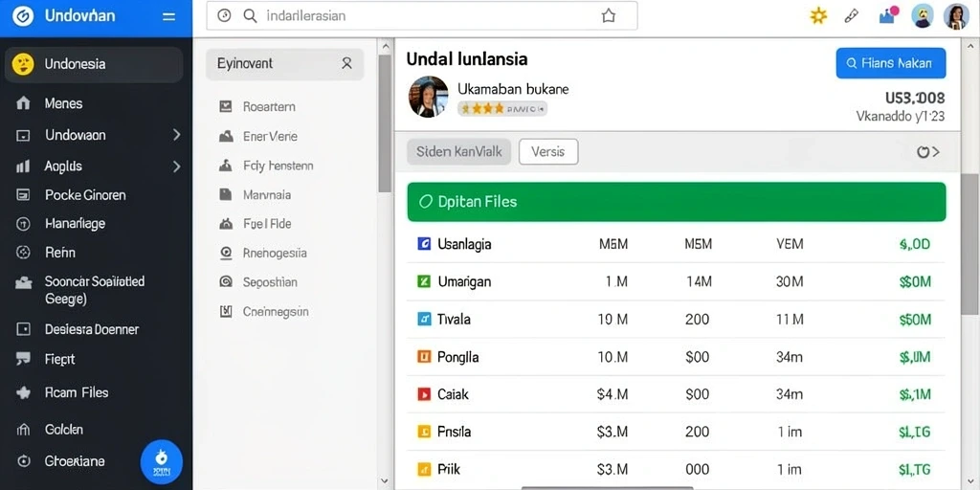Viewport: 980px width, 490px height.
Task: Toggle the circle in Dpitan Files bar
Action: (x=426, y=202)
